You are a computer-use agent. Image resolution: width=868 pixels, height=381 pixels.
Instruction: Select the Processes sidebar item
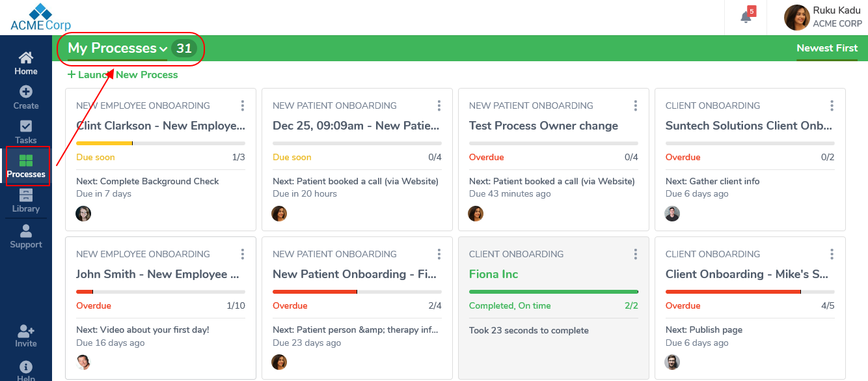26,166
